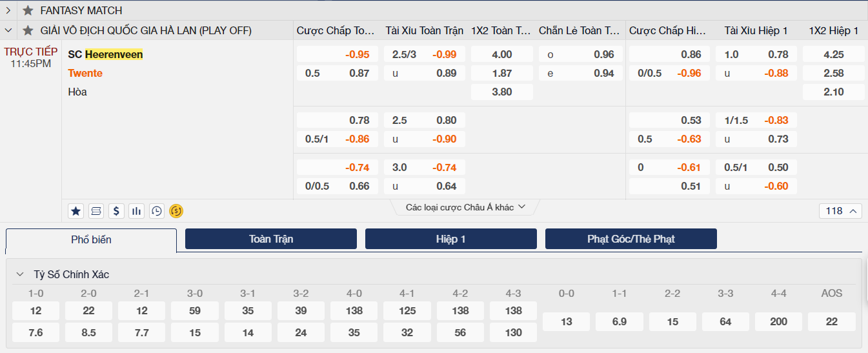
Task: Pick the 0-0 correct score odds 13
Action: 566,321
